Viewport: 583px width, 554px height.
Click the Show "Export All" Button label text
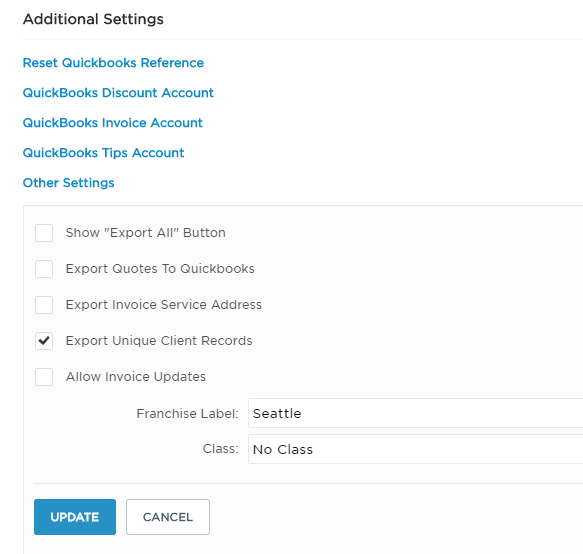click(146, 233)
